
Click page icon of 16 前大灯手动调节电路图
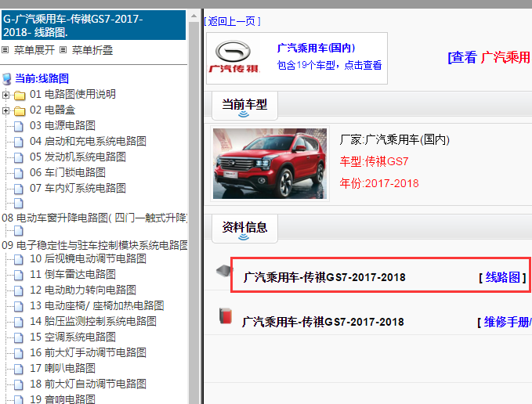click(x=19, y=353)
